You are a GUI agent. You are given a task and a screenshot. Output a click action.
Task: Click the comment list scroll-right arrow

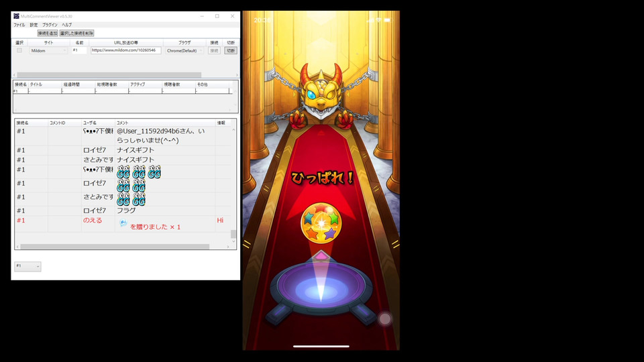click(228, 247)
